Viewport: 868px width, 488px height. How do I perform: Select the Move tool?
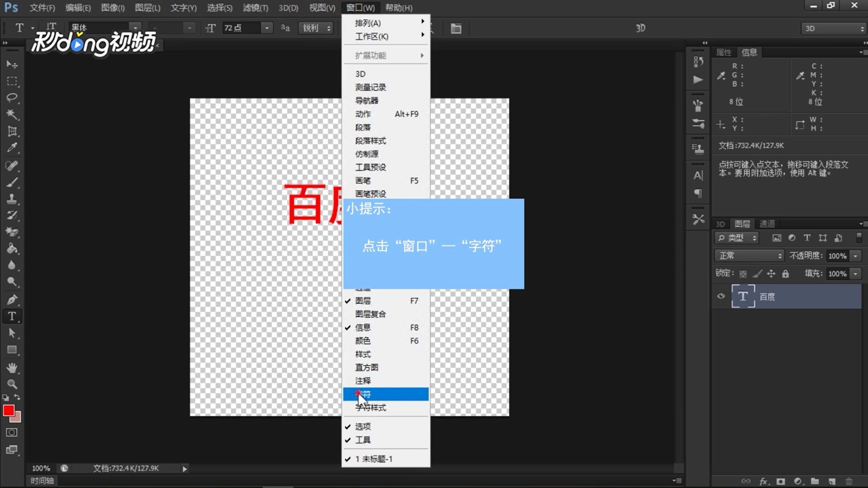tap(12, 64)
